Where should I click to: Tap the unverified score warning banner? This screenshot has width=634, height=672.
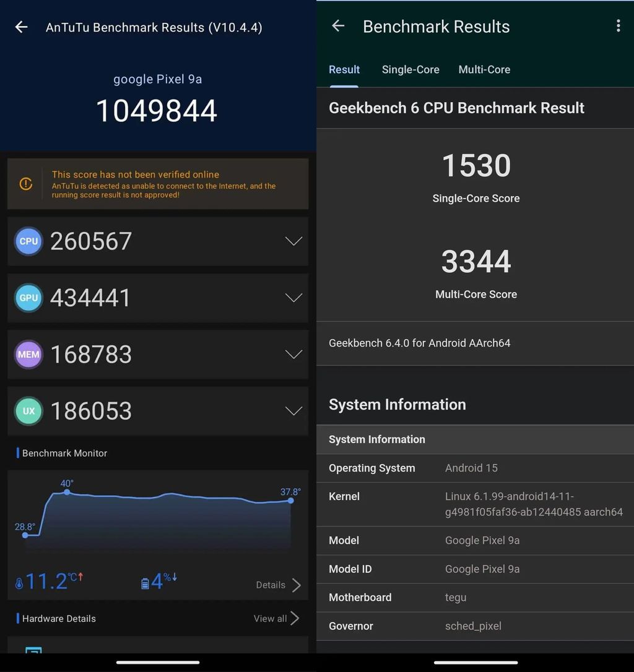pyautogui.click(x=158, y=184)
